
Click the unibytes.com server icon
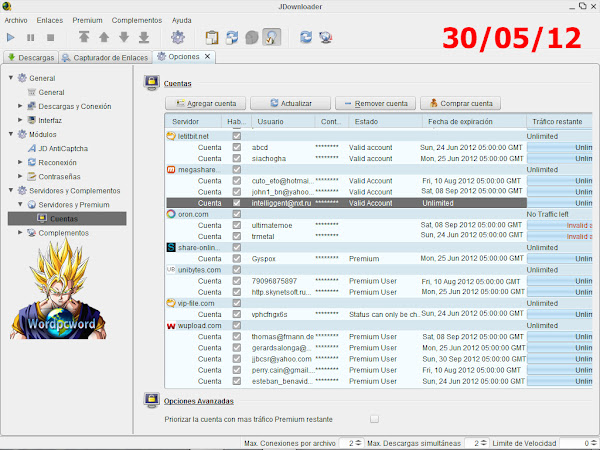pyautogui.click(x=171, y=269)
